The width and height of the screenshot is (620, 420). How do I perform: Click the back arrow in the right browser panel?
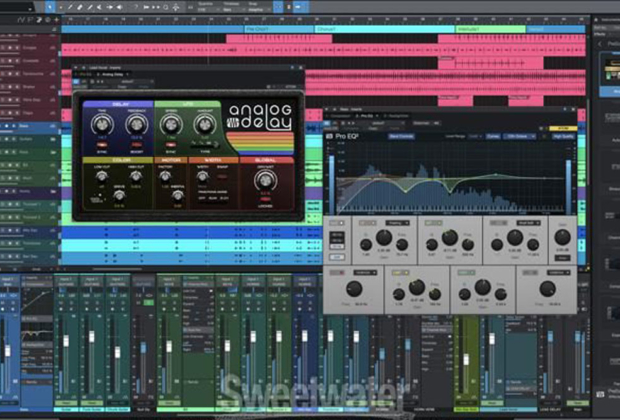[601, 44]
